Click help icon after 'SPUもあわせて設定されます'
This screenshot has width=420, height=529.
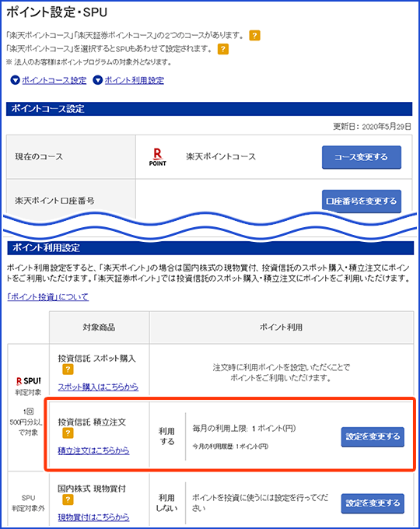point(223,49)
